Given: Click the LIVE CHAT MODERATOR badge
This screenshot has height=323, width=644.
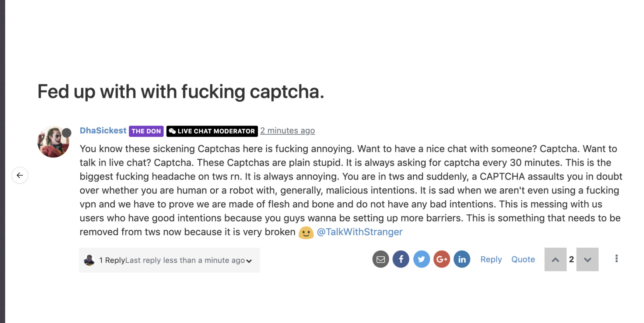Looking at the screenshot, I should 212,131.
